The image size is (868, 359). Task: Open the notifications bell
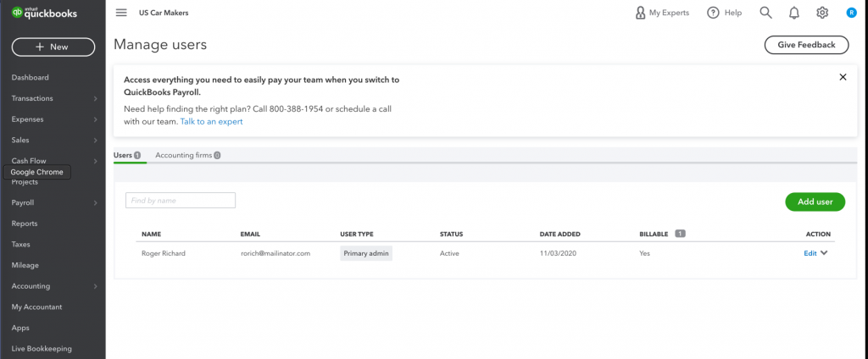793,13
